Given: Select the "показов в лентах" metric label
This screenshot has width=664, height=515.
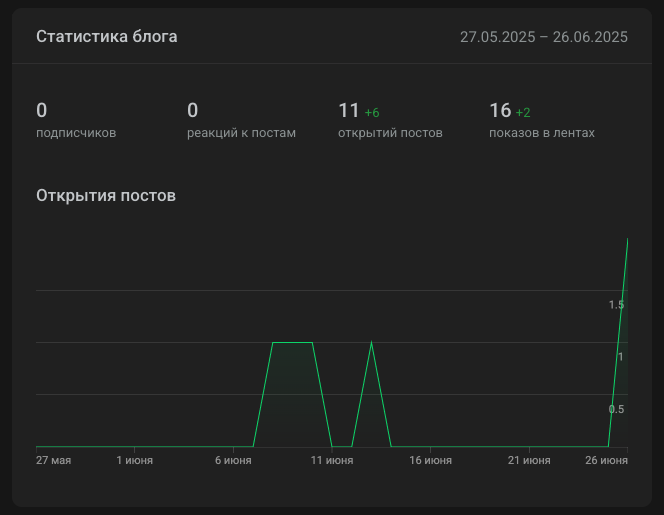Looking at the screenshot, I should 541,132.
